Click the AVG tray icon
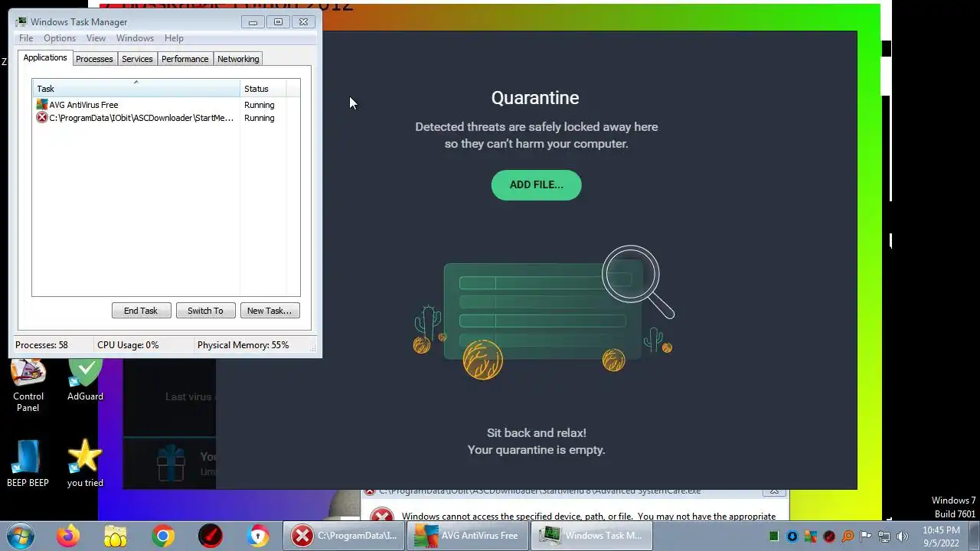980x551 pixels. pyautogui.click(x=811, y=536)
